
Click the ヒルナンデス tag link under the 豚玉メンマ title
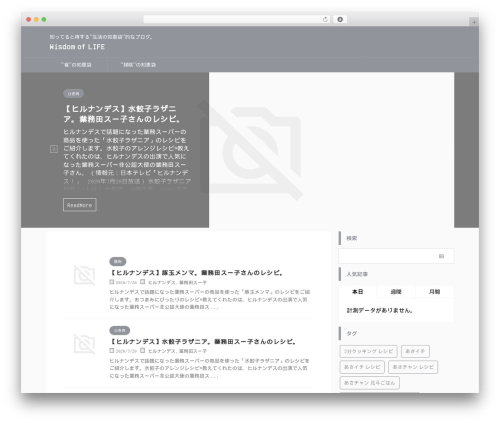tap(162, 282)
